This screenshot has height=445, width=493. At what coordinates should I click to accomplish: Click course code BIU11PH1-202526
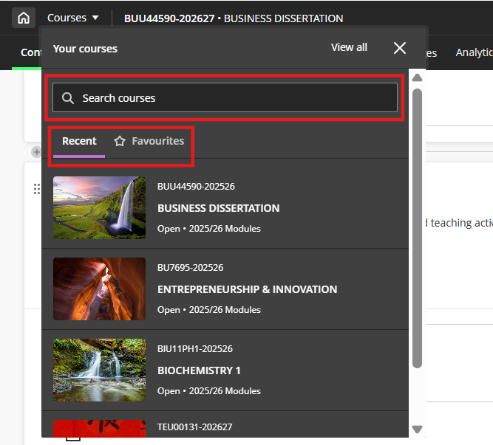[195, 349]
